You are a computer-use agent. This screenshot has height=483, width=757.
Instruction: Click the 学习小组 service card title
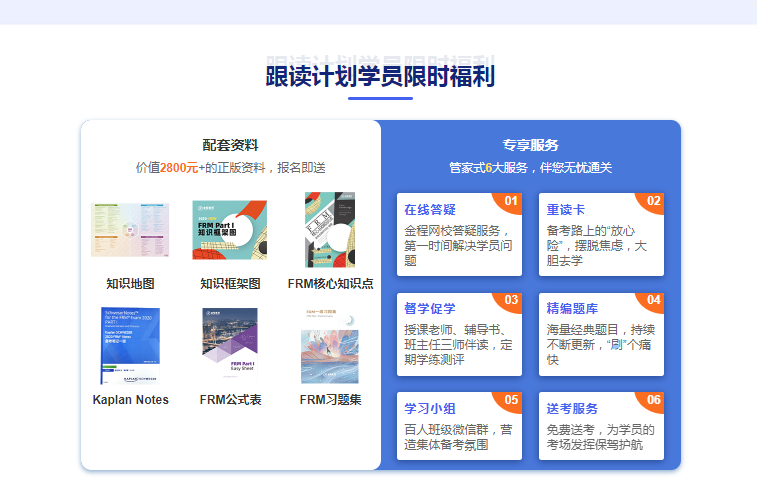click(430, 409)
